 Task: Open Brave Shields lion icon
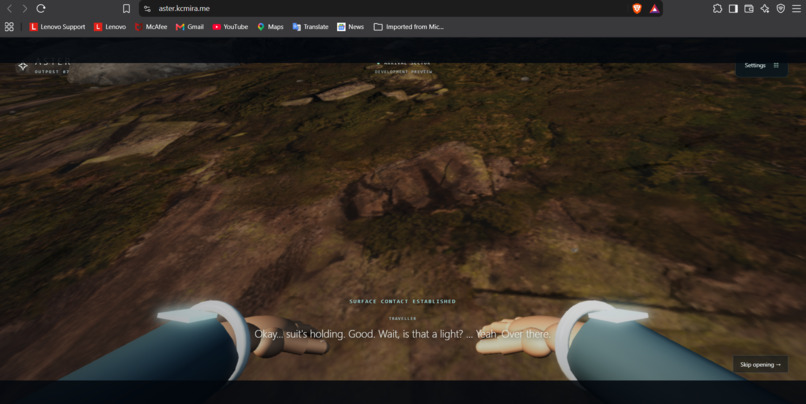(x=637, y=8)
